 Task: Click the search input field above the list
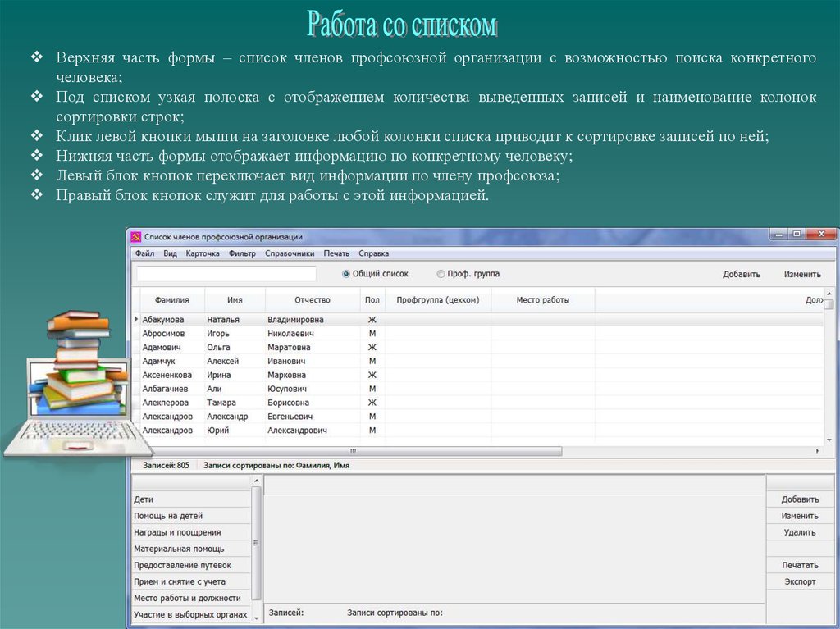(x=226, y=274)
